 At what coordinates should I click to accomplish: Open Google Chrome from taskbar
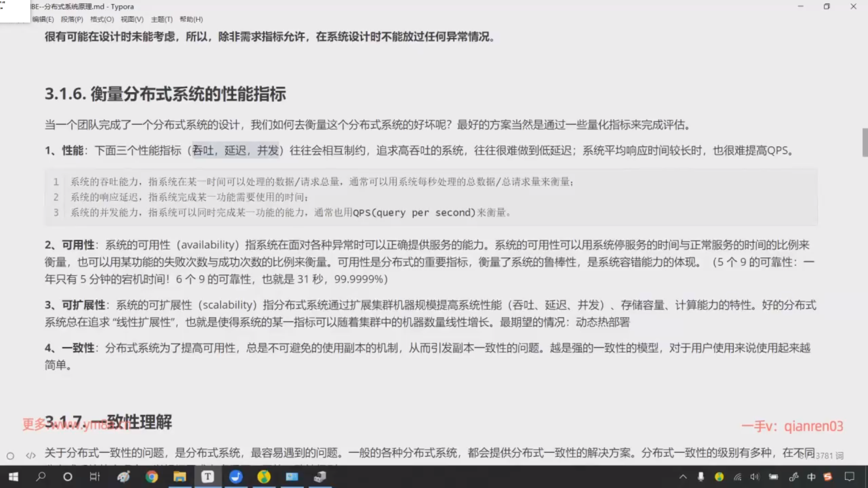(151, 477)
